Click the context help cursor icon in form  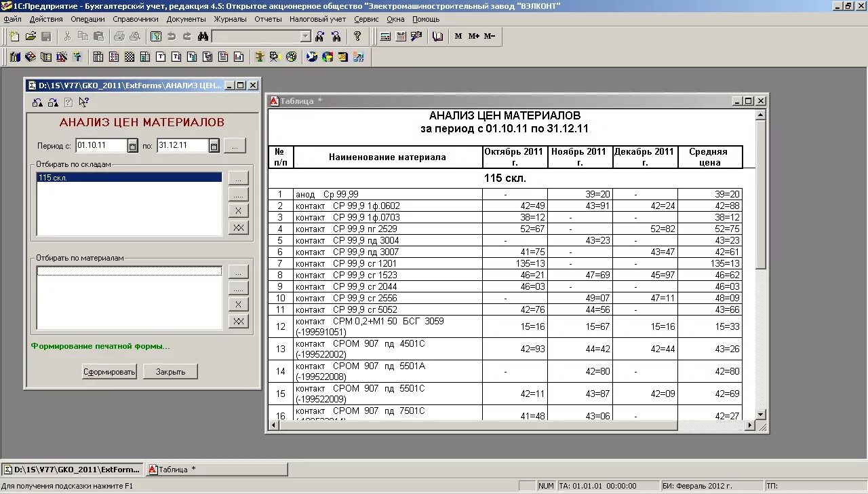[x=83, y=102]
